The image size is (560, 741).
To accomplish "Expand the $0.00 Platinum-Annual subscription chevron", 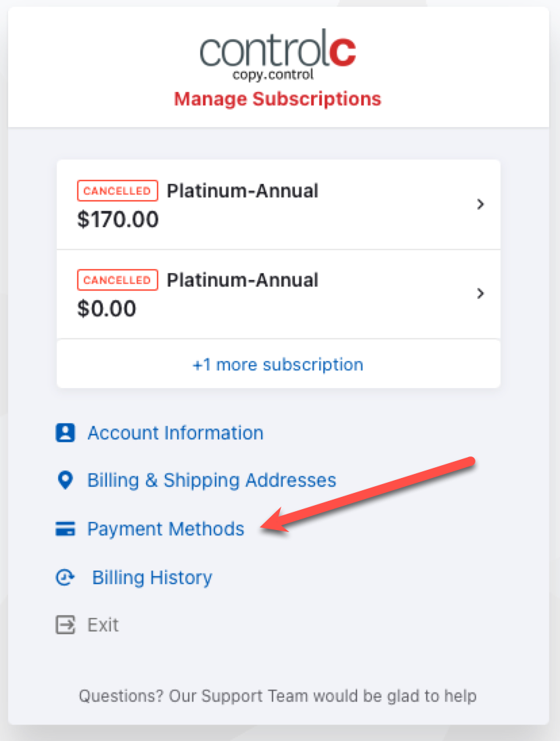I will coord(481,293).
